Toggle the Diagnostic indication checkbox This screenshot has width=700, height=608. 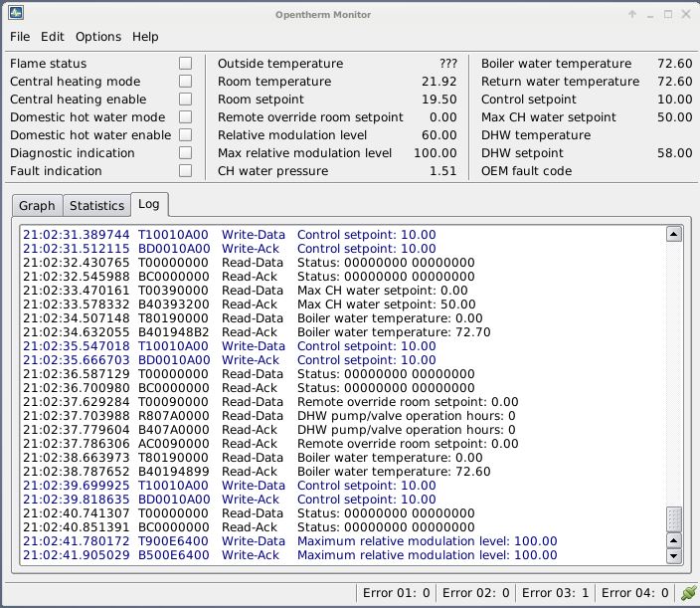tap(185, 153)
